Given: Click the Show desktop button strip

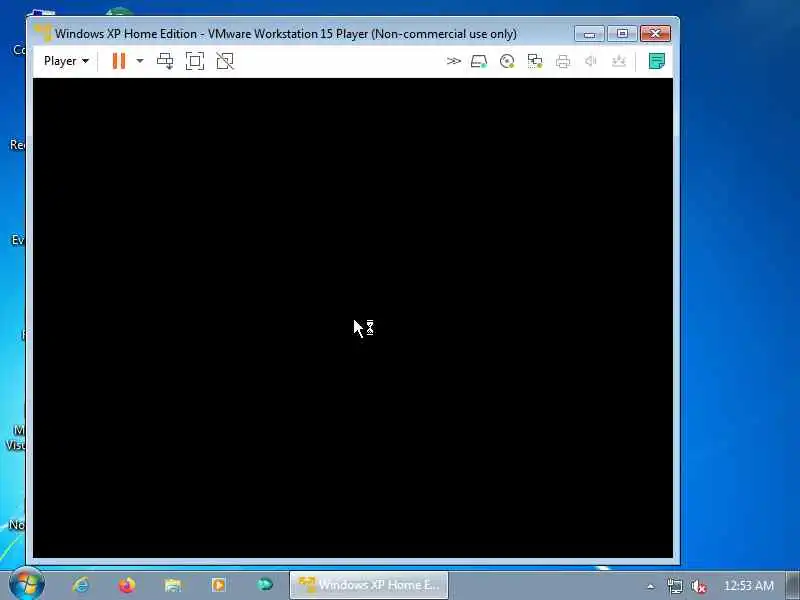Looking at the screenshot, I should [792, 585].
